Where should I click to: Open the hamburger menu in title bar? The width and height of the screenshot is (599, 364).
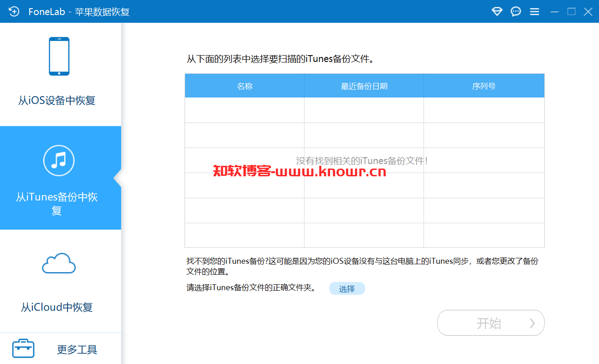pyautogui.click(x=535, y=11)
